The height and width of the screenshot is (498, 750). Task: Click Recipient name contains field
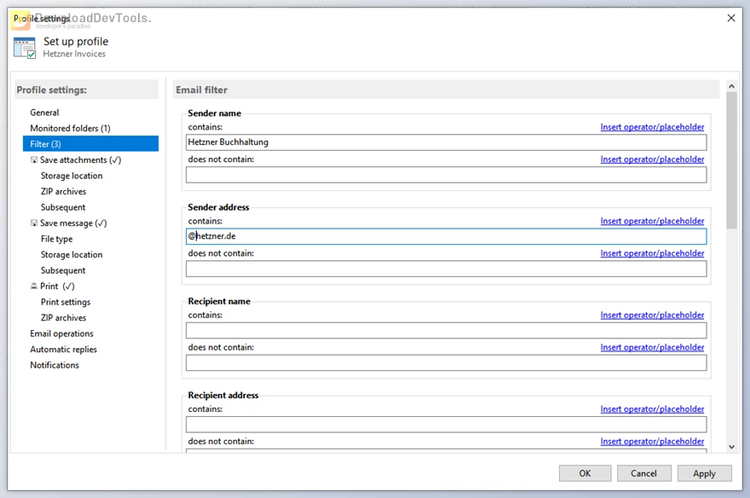[x=446, y=330]
